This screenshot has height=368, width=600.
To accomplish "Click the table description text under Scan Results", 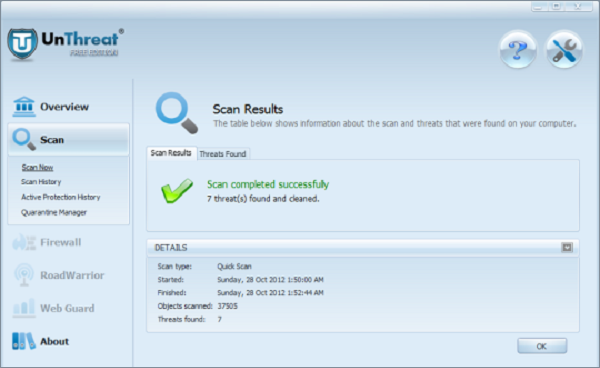I will [x=395, y=124].
